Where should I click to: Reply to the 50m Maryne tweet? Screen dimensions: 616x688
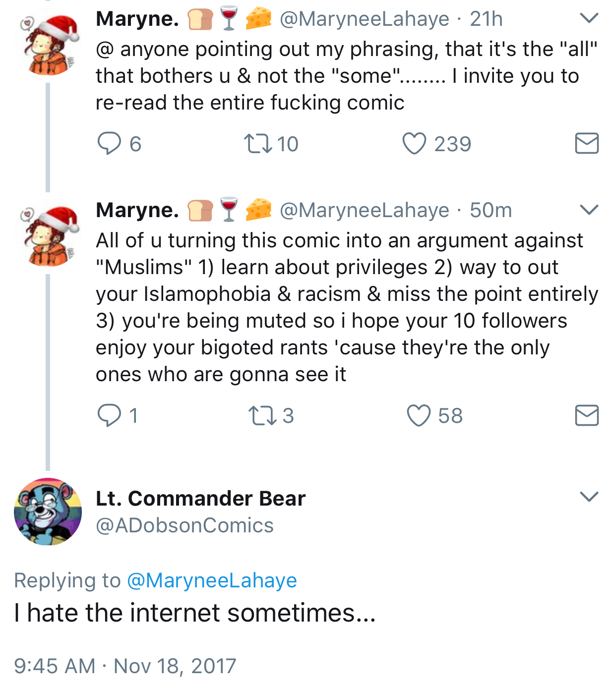click(109, 415)
